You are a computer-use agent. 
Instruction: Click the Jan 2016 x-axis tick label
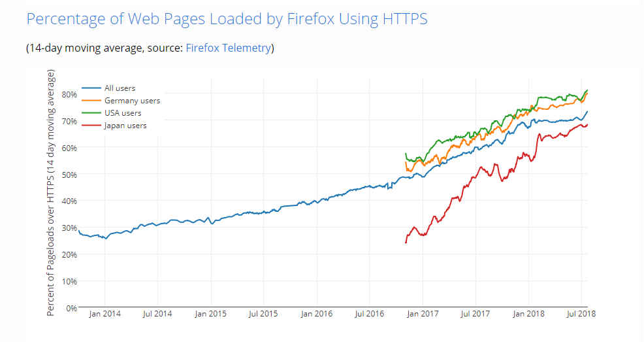[316, 315]
